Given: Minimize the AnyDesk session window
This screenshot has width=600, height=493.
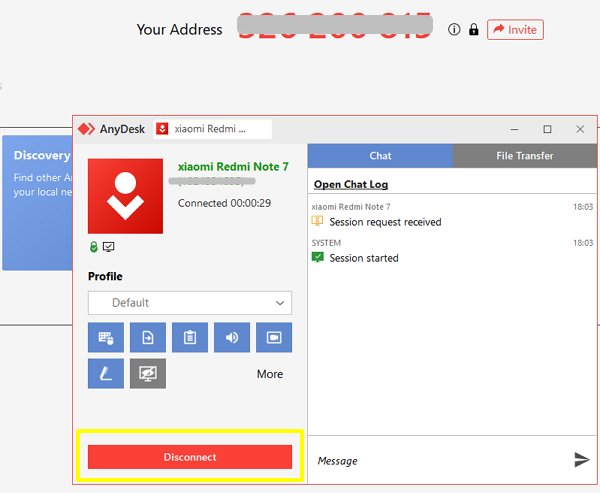Looking at the screenshot, I should point(514,129).
